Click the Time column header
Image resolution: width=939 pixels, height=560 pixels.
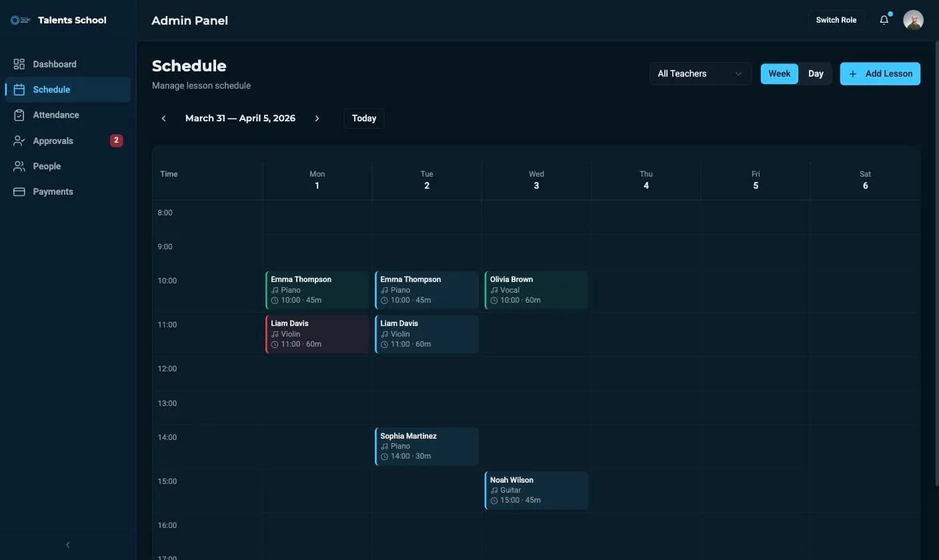169,174
